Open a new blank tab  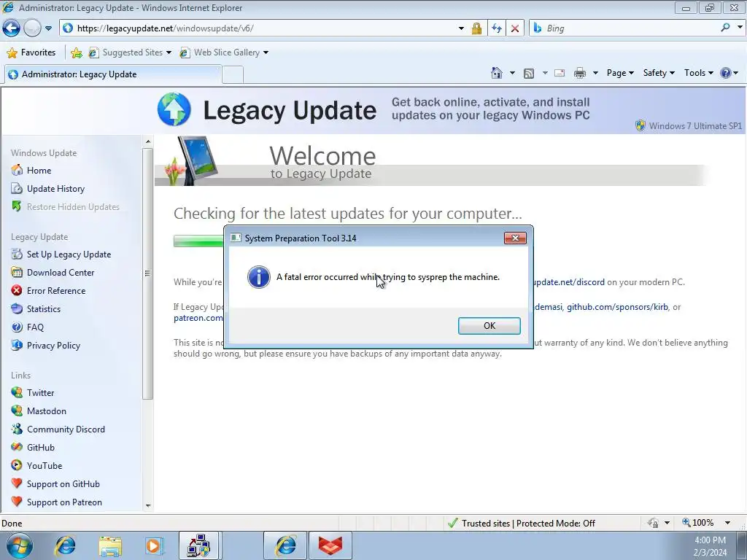pos(233,75)
